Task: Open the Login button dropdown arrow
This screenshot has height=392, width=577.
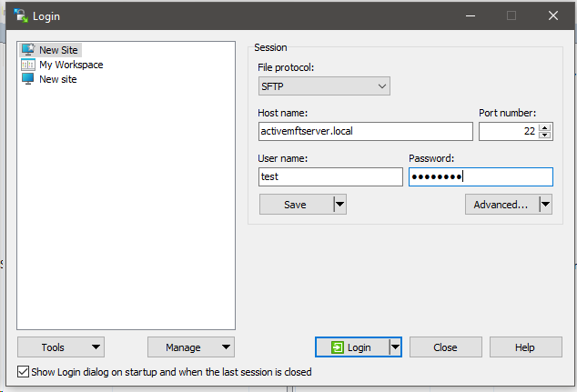Action: [395, 347]
